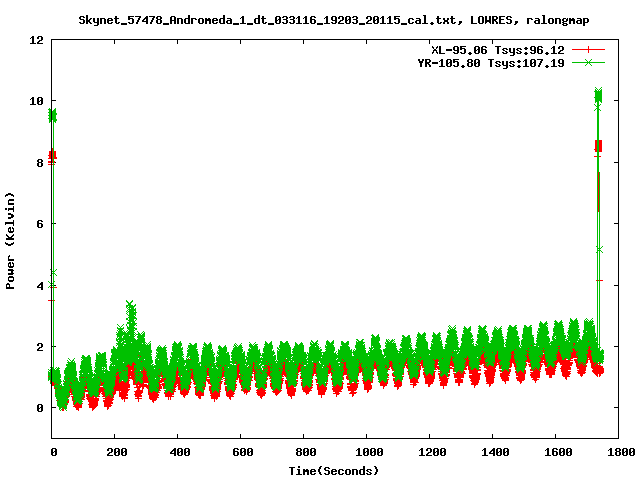Click the Time(Seconds) x-axis label

333,471
